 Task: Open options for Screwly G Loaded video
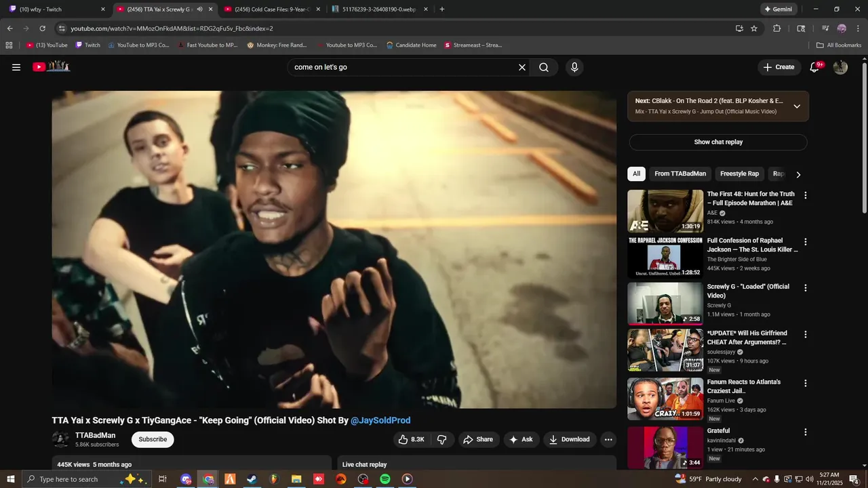(x=806, y=288)
